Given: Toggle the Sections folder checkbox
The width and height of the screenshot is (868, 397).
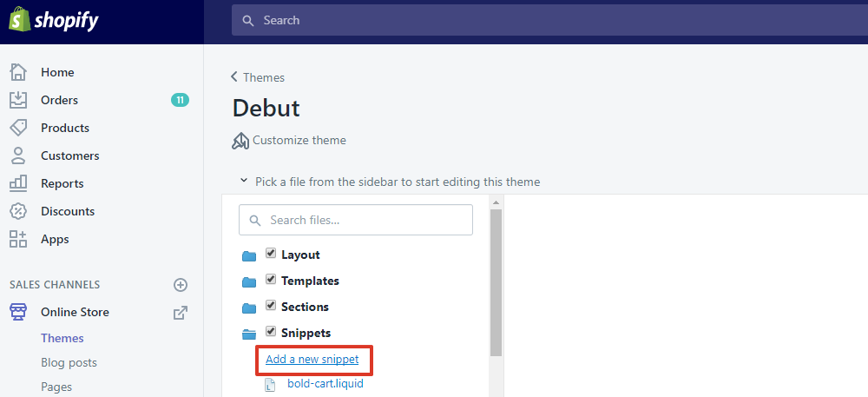Looking at the screenshot, I should click(x=271, y=305).
